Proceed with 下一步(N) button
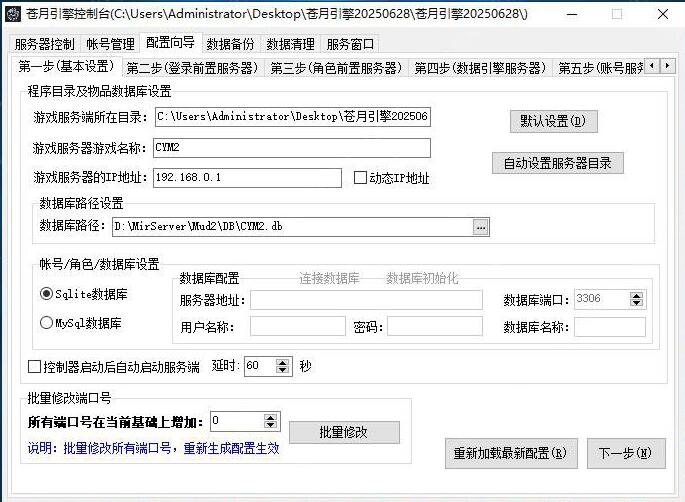This screenshot has height=502, width=685. pyautogui.click(x=626, y=454)
